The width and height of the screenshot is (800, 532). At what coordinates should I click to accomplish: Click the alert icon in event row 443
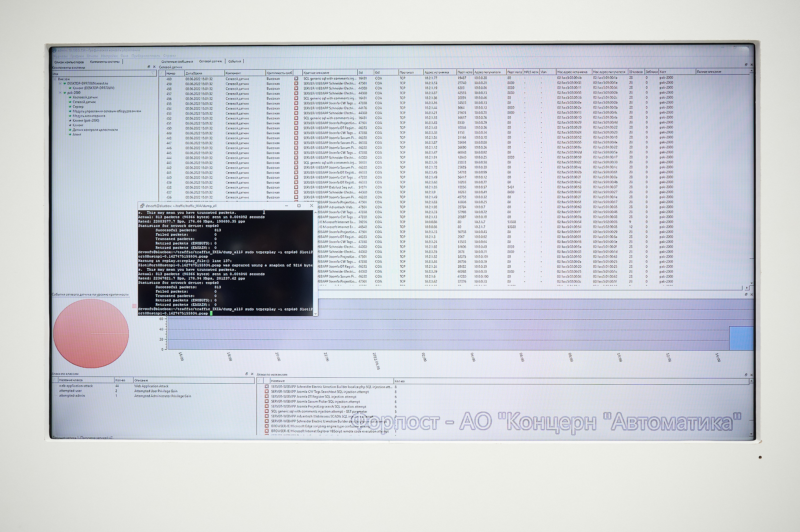296,163
